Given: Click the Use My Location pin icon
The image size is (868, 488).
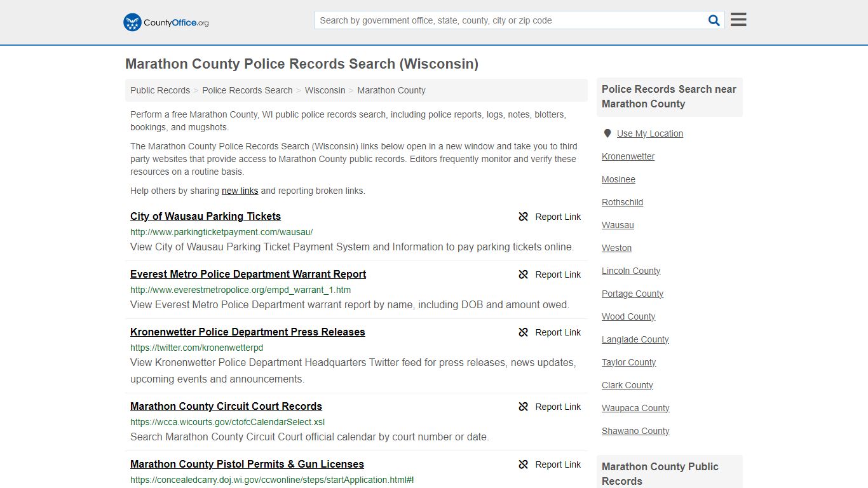Looking at the screenshot, I should (x=607, y=133).
